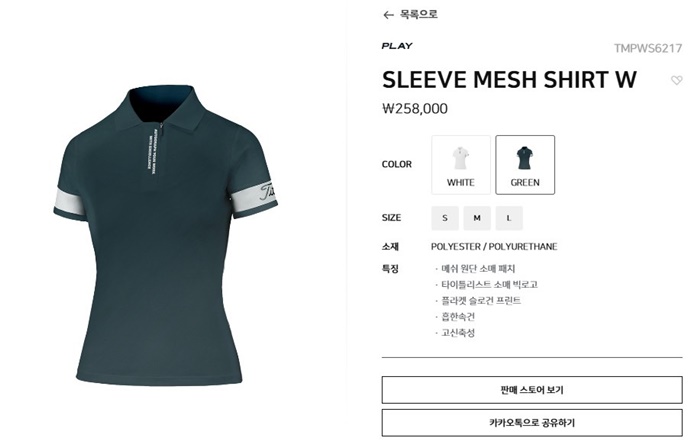This screenshot has width=700, height=447.
Task: Click the ₩258,000 price text
Action: pyautogui.click(x=415, y=109)
